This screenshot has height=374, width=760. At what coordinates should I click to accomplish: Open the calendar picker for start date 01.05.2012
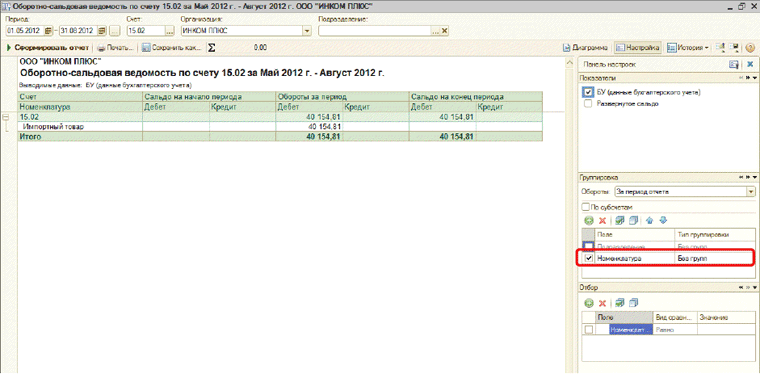[48, 31]
